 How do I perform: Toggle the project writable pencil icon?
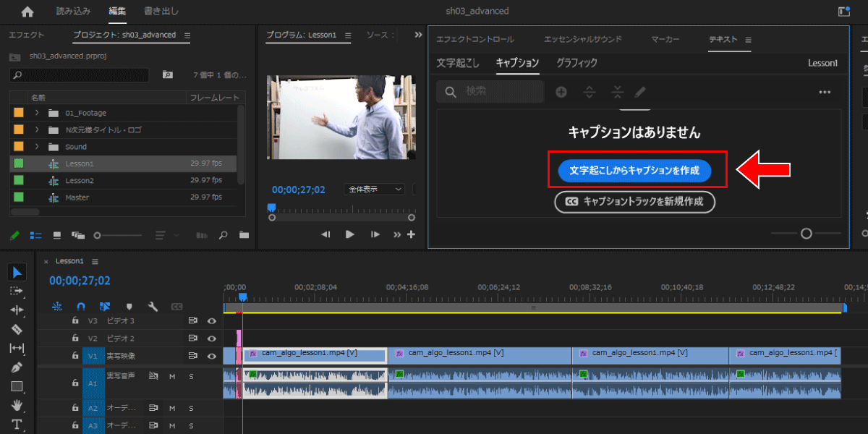click(x=14, y=235)
